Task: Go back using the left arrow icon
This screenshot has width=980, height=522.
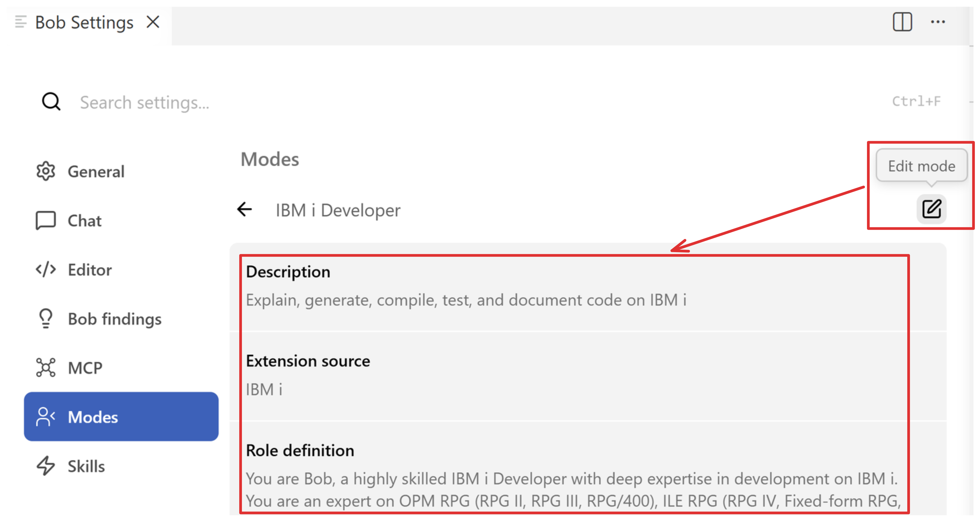Action: pos(244,209)
